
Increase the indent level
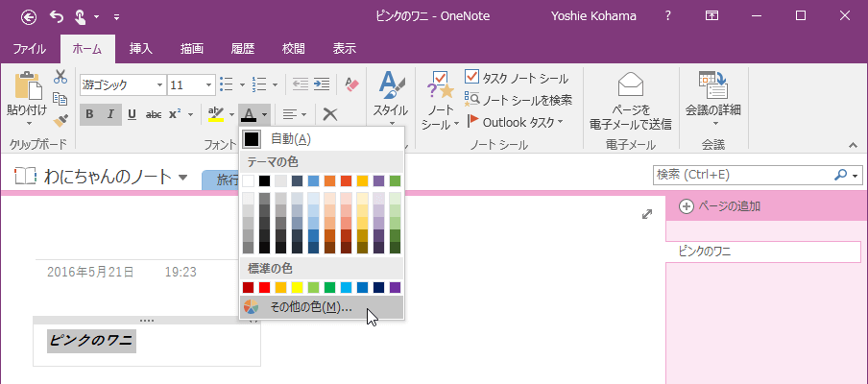(x=322, y=84)
